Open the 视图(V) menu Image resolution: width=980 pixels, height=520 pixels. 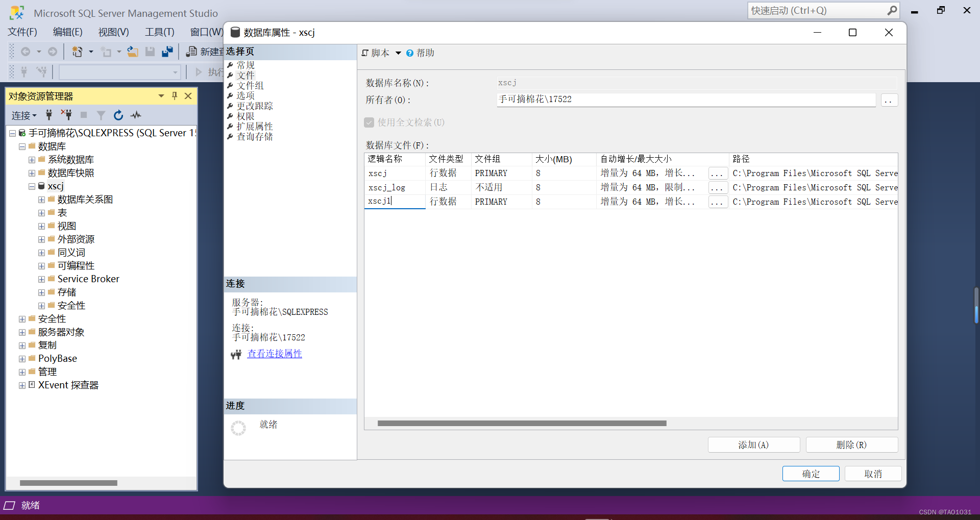pyautogui.click(x=114, y=32)
